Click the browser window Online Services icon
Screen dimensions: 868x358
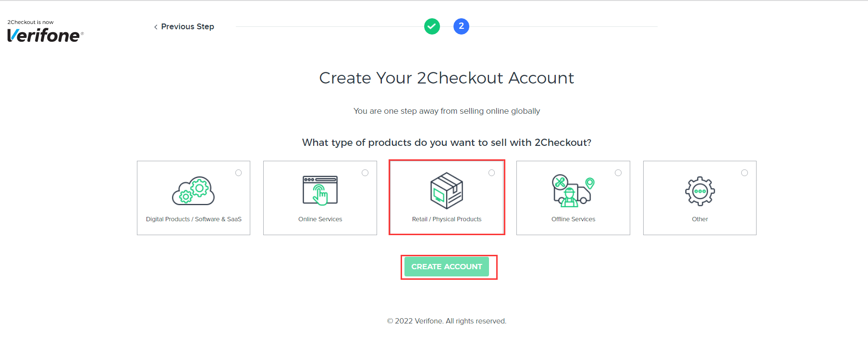click(320, 190)
